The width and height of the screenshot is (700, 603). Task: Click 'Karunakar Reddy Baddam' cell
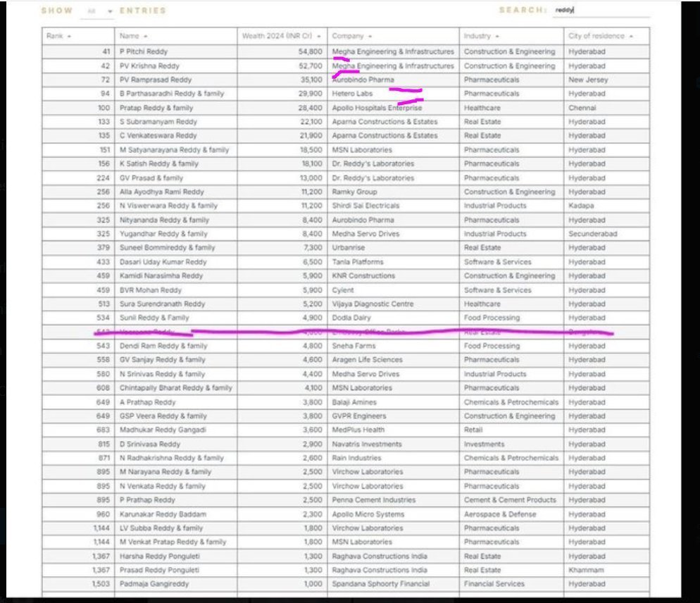tap(175, 514)
